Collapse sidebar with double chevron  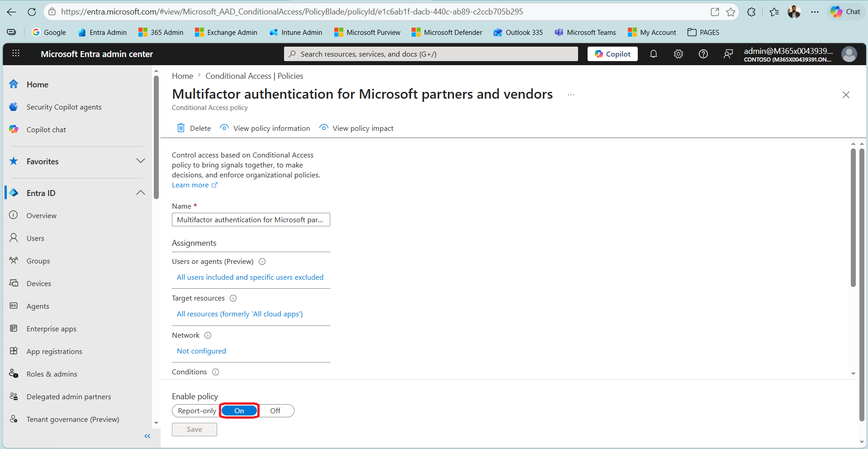click(x=147, y=436)
